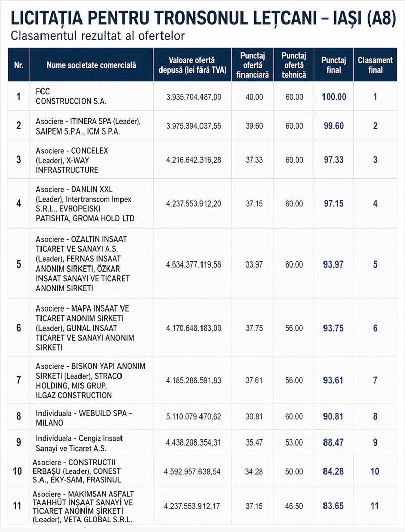Image resolution: width=405 pixels, height=532 pixels.
Task: Select the 93.61 final score for BISKON
Action: 333,380
